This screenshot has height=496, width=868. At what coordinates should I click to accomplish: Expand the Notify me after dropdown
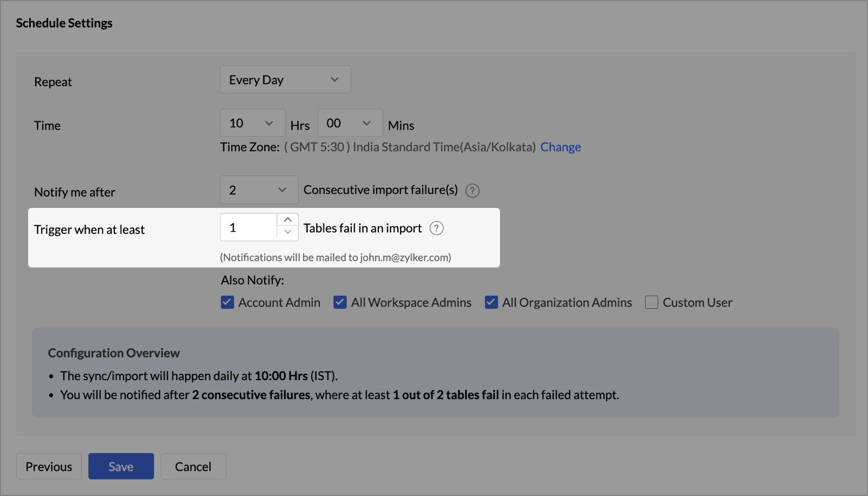coord(259,190)
